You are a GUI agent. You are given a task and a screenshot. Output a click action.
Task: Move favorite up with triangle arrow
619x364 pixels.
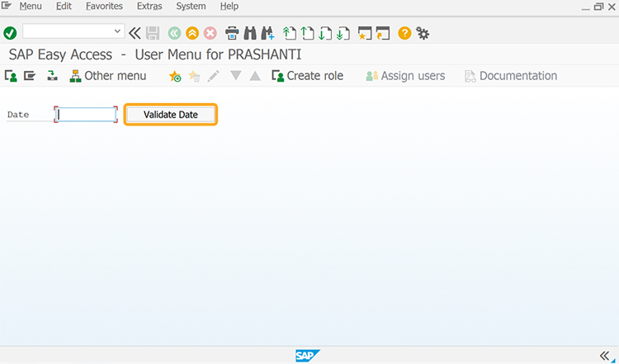pyautogui.click(x=255, y=75)
